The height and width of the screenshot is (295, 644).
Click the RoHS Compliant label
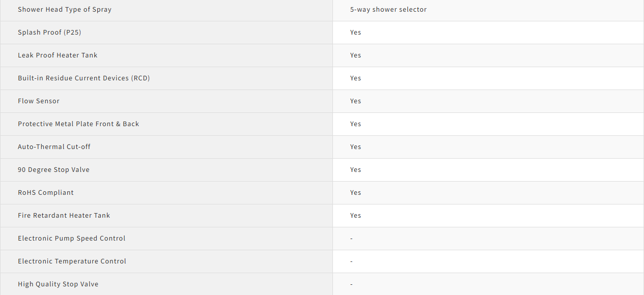coord(46,193)
